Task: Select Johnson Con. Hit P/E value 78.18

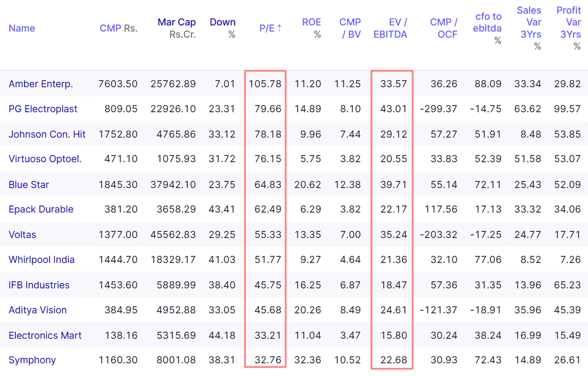Action: click(268, 134)
